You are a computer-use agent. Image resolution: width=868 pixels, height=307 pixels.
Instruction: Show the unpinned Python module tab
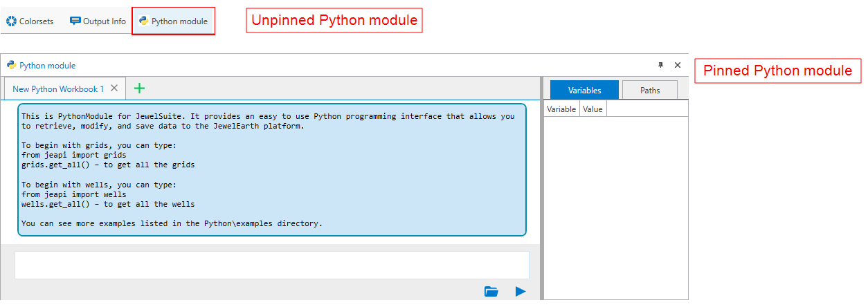[x=173, y=21]
